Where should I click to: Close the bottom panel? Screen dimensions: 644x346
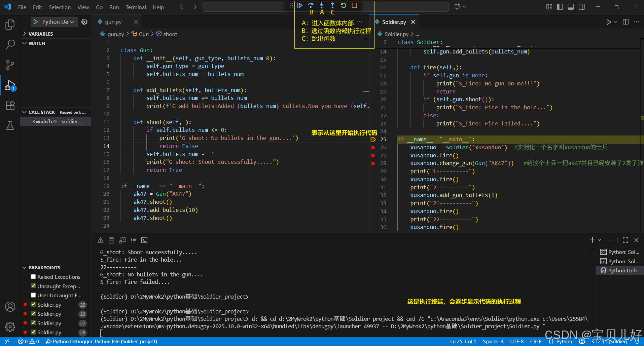click(x=636, y=240)
